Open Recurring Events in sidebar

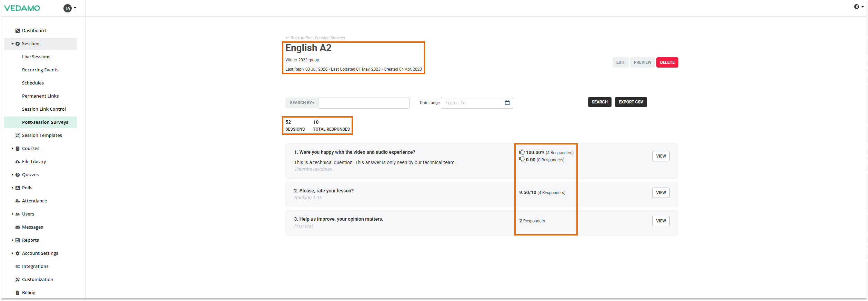[x=40, y=70]
